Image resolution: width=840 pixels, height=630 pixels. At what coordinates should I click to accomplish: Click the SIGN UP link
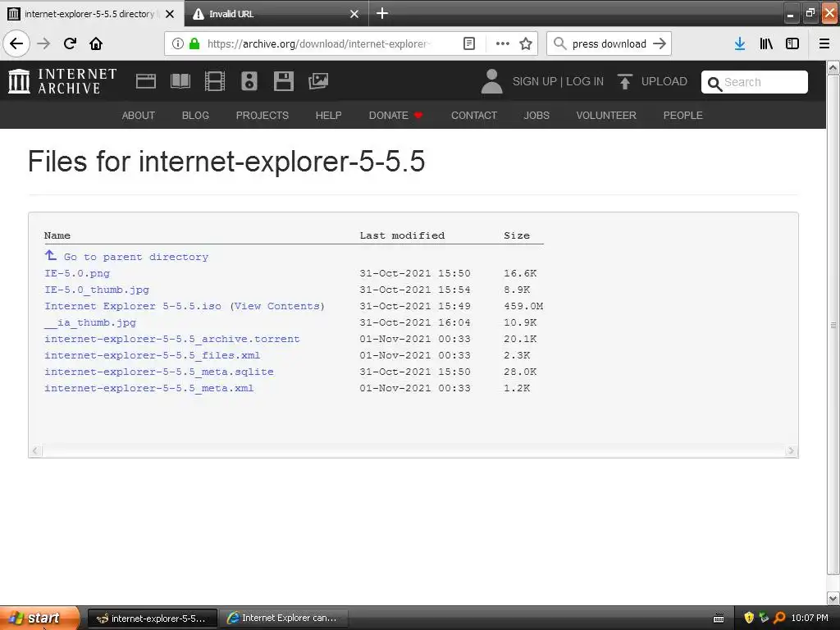click(x=535, y=81)
